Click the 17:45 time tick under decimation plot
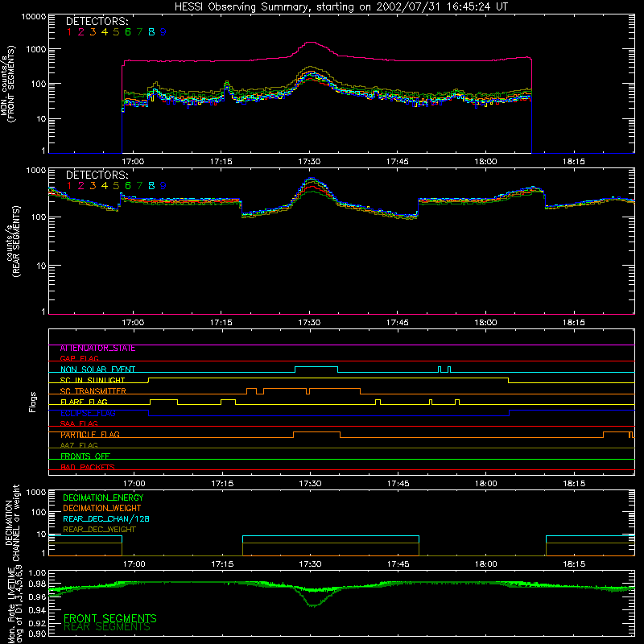 pyautogui.click(x=398, y=564)
